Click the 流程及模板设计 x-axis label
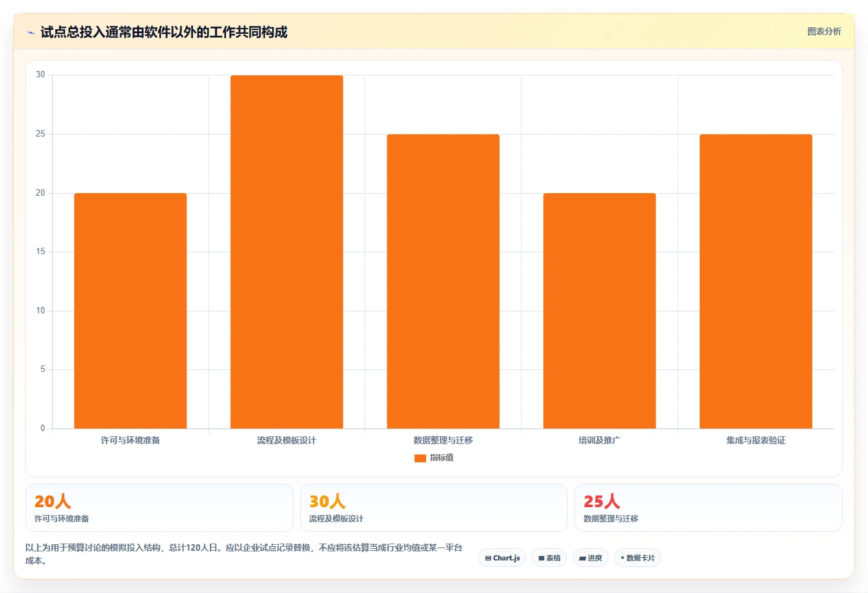This screenshot has width=868, height=593. click(x=287, y=440)
